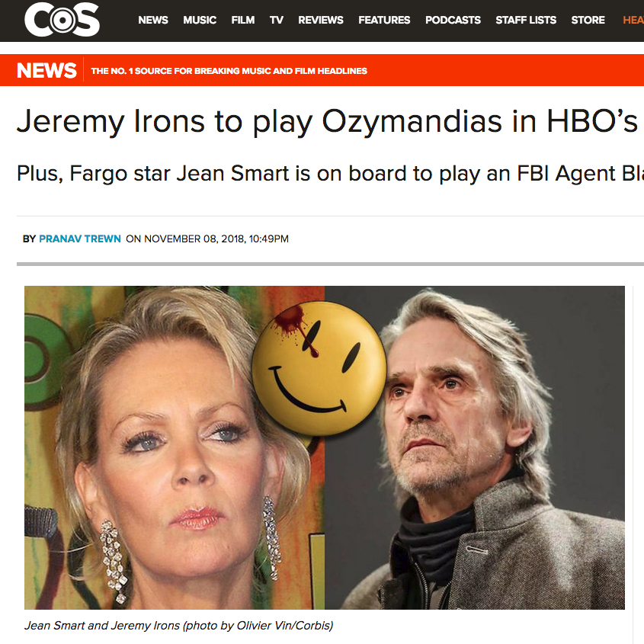Click Jeremy Irons's photo
644x644 pixels.
tap(475, 447)
